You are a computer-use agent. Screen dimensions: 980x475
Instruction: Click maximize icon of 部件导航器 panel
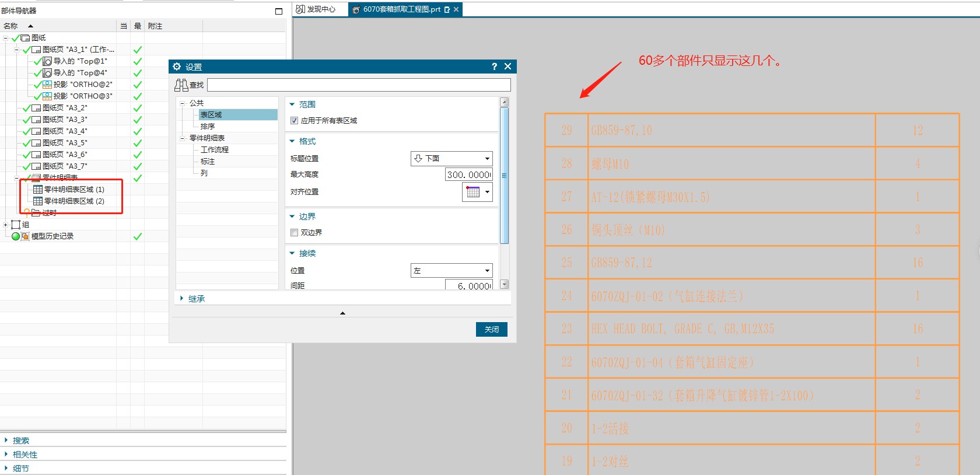[279, 11]
